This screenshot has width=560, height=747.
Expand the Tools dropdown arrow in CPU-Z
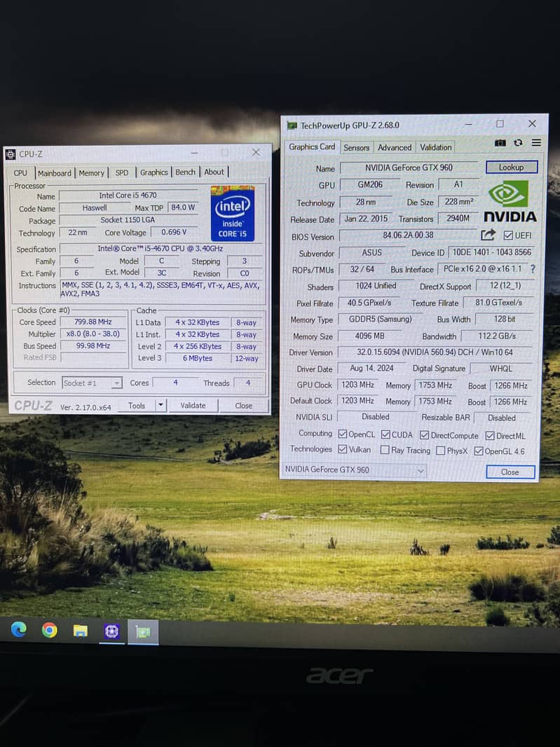(x=161, y=405)
